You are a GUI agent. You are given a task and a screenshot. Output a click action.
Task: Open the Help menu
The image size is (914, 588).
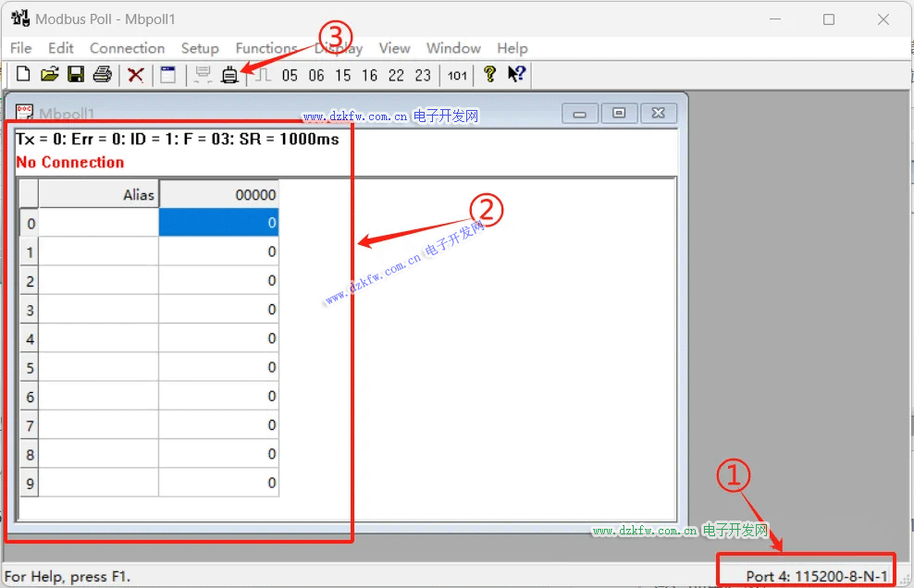click(513, 48)
